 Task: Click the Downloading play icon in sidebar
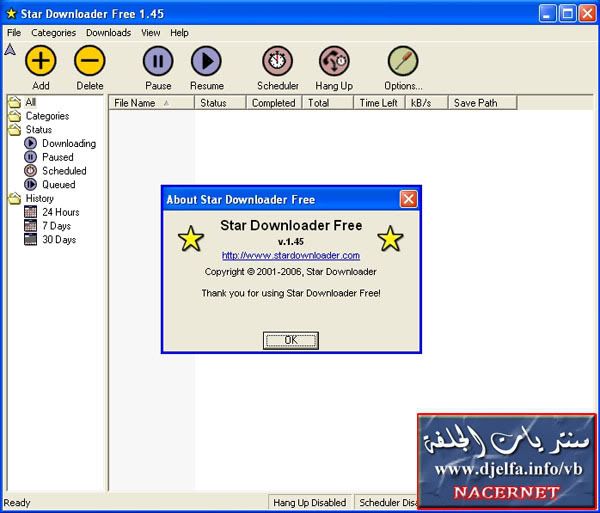point(30,143)
